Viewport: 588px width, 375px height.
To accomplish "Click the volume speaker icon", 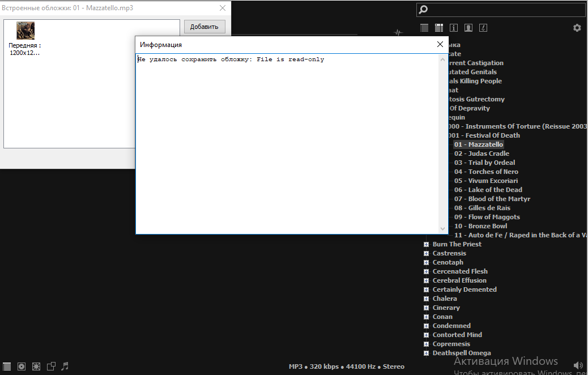I will pyautogui.click(x=578, y=366).
